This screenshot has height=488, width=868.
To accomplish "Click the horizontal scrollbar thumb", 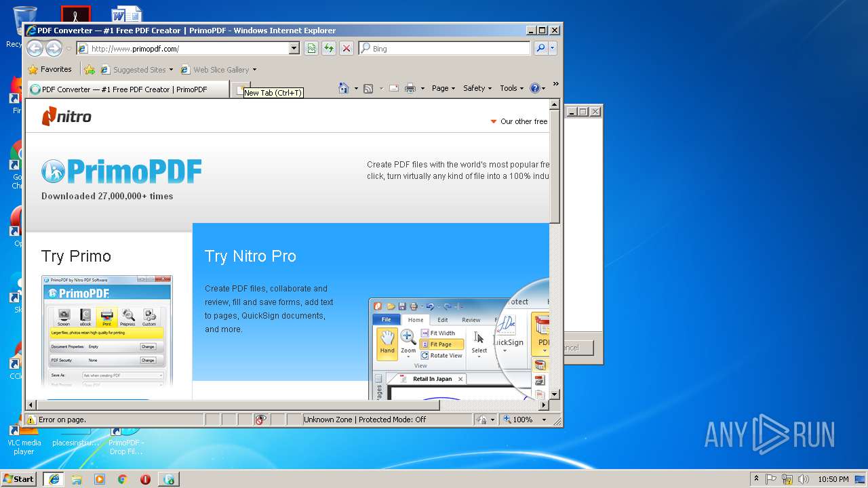I will point(237,405).
